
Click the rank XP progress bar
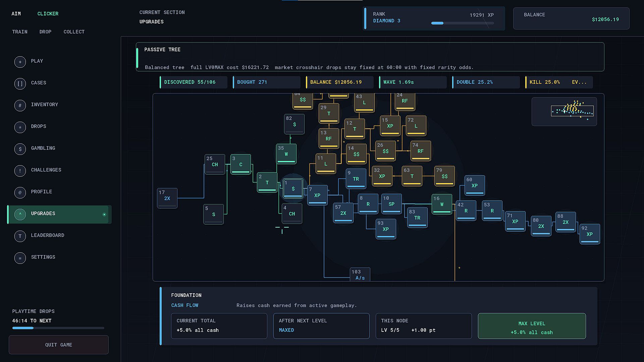463,23
